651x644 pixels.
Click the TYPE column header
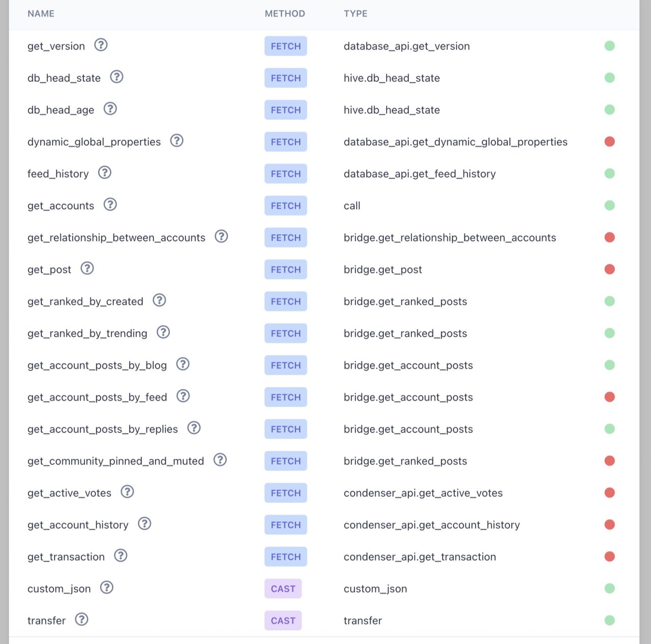tap(356, 14)
